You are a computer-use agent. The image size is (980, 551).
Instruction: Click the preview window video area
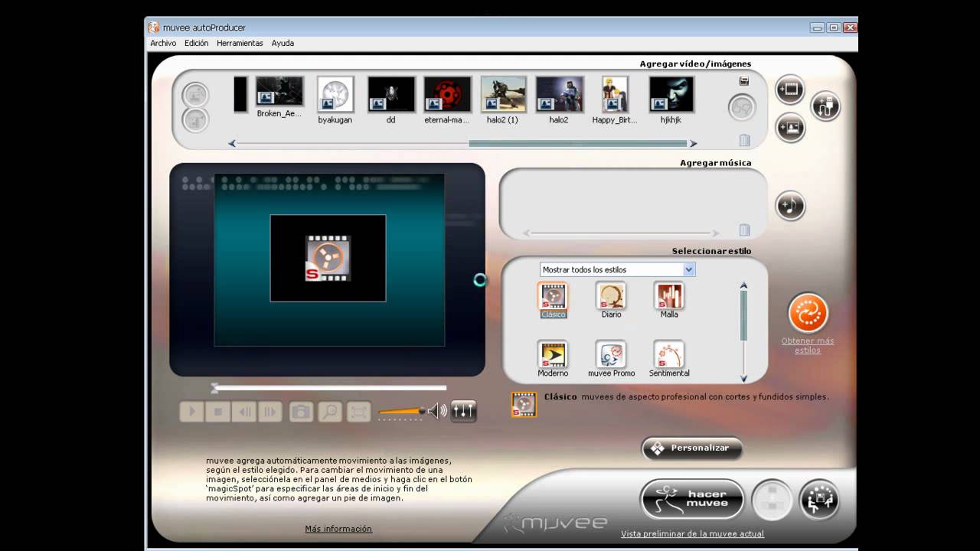[329, 260]
